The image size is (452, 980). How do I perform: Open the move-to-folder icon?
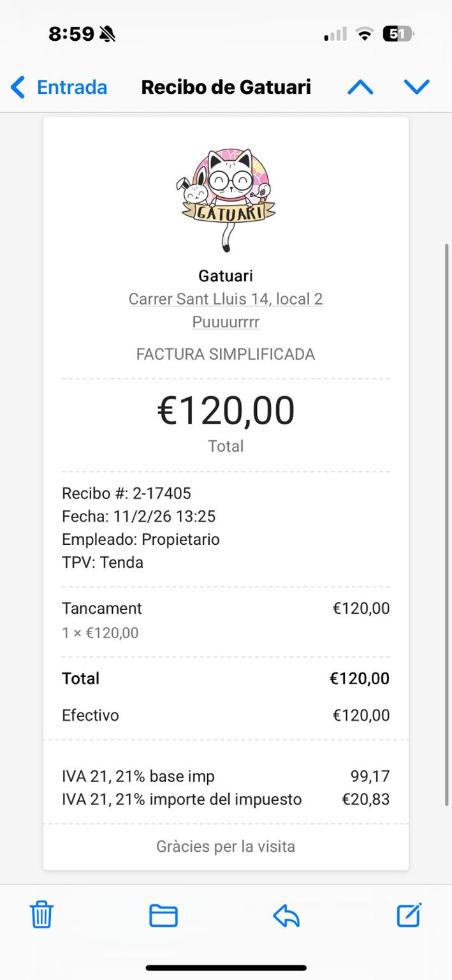[x=163, y=916]
